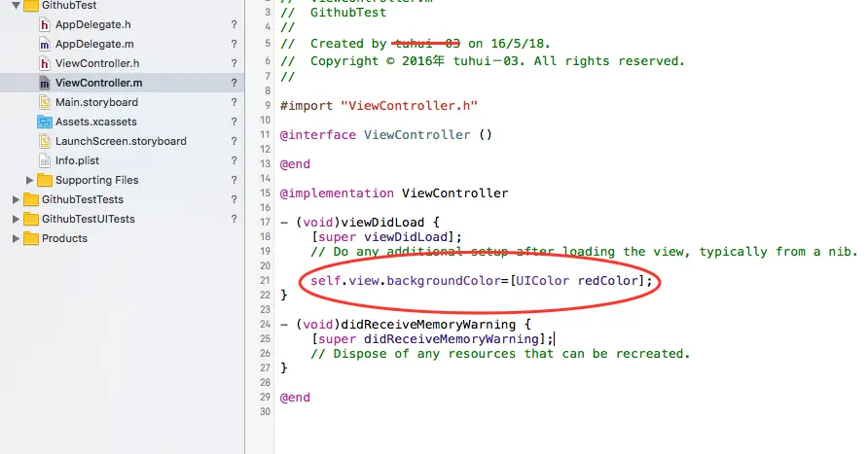Click the Info.plist file icon
The width and height of the screenshot is (868, 454).
click(x=45, y=160)
